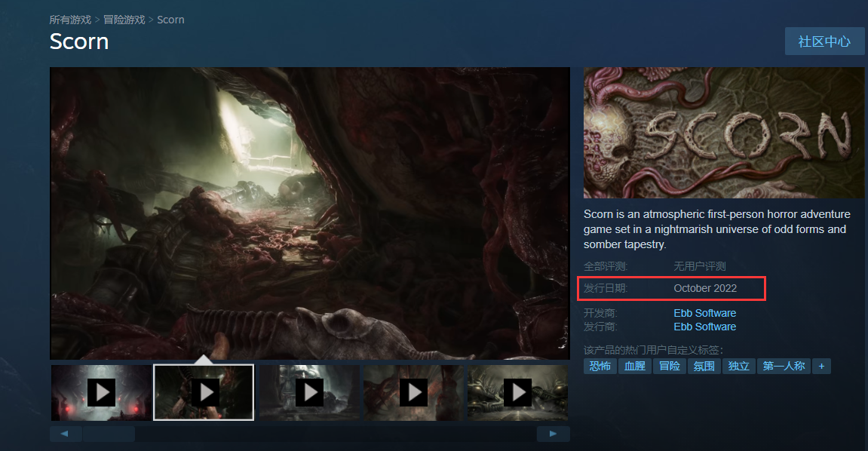The width and height of the screenshot is (868, 451).
Task: Click the main Scorn video preview
Action: (x=310, y=213)
